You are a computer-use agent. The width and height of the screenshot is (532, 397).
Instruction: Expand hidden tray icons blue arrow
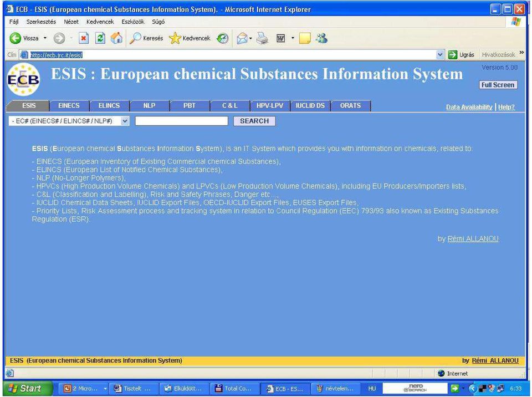point(473,388)
